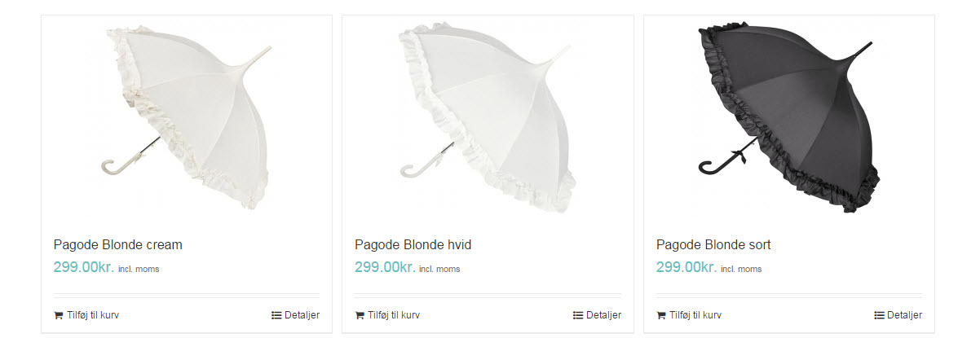Open the white umbrella product image

pos(488,118)
